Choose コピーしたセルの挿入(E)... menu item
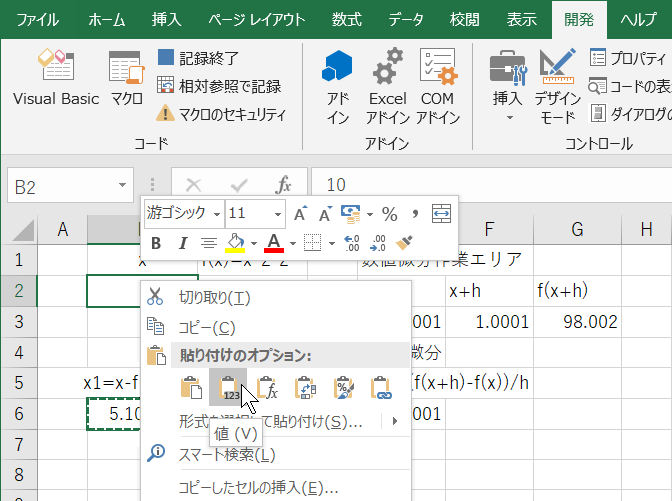672x501 pixels. click(x=276, y=487)
